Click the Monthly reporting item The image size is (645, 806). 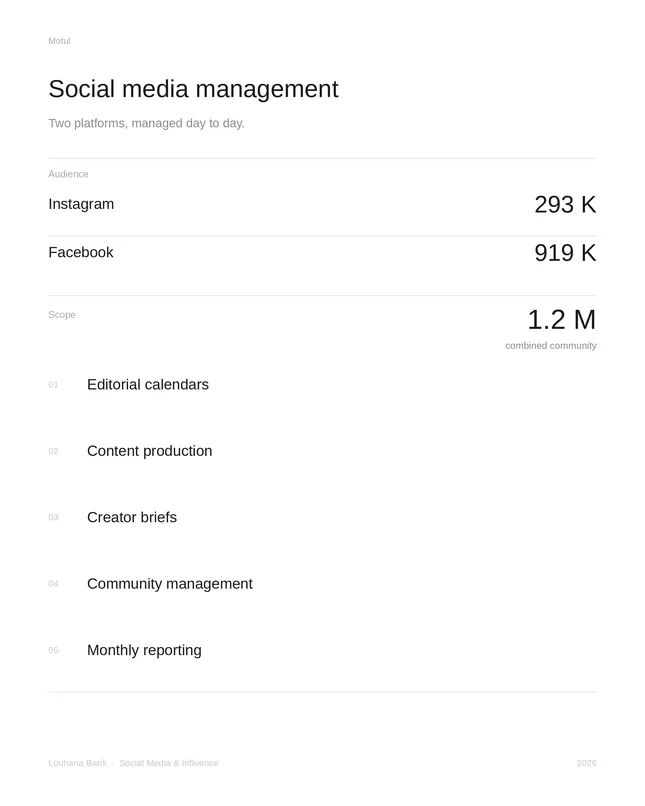click(144, 650)
